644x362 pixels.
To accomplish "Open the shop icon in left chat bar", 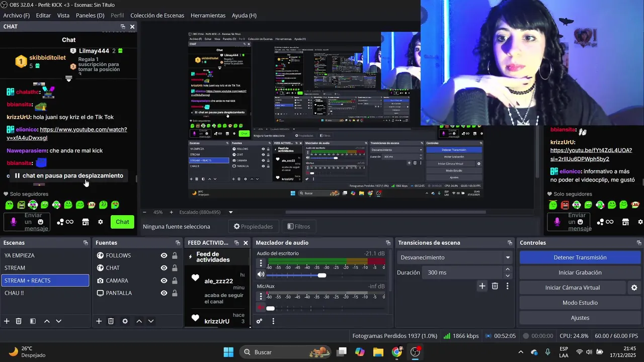I will tap(86, 222).
